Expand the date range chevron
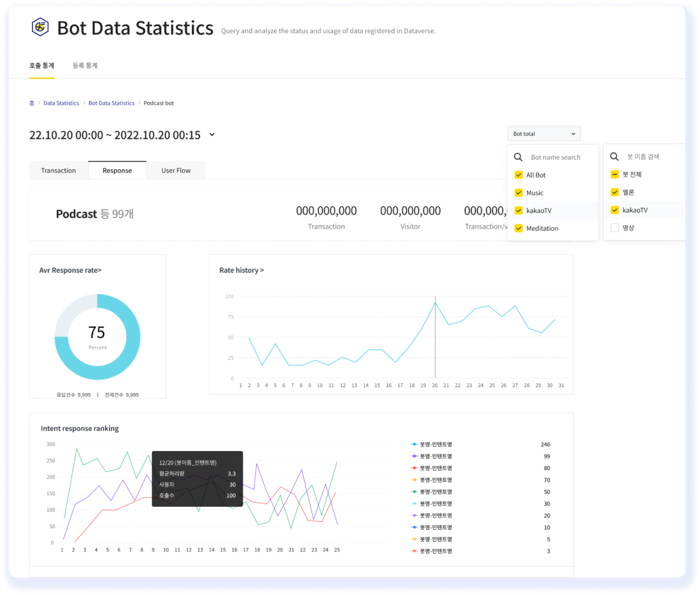Screen dimensions: 700x595 tap(212, 135)
